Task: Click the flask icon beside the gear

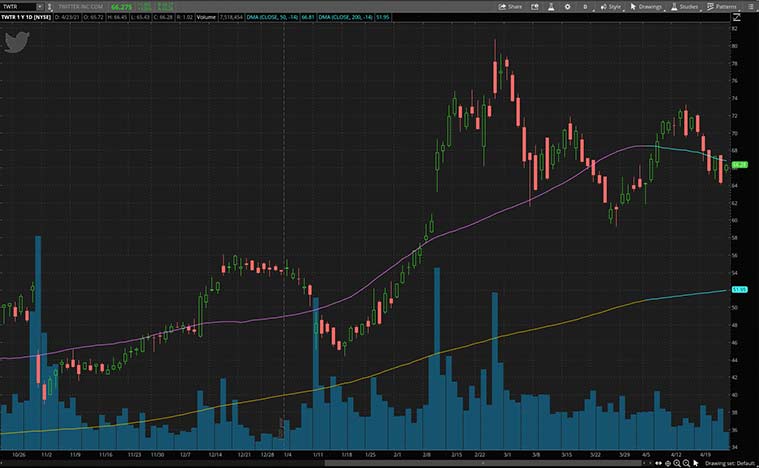Action: pos(551,7)
